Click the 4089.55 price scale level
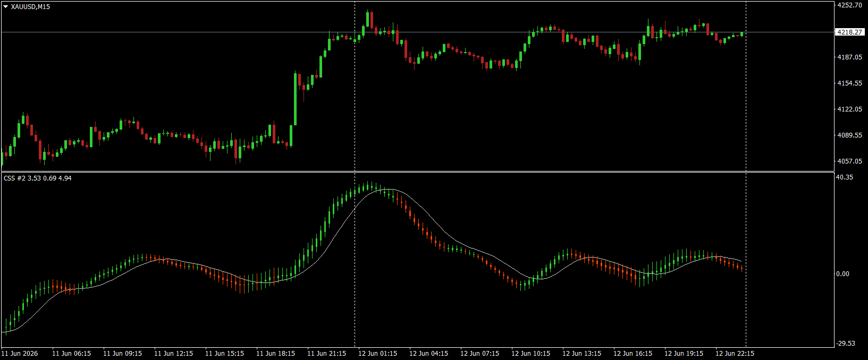This screenshot has height=360, width=868. (849, 135)
